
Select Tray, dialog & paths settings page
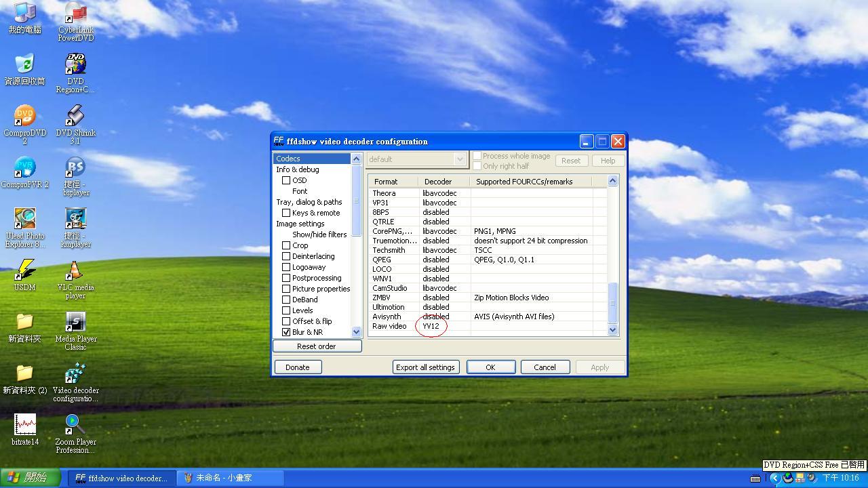click(x=309, y=202)
